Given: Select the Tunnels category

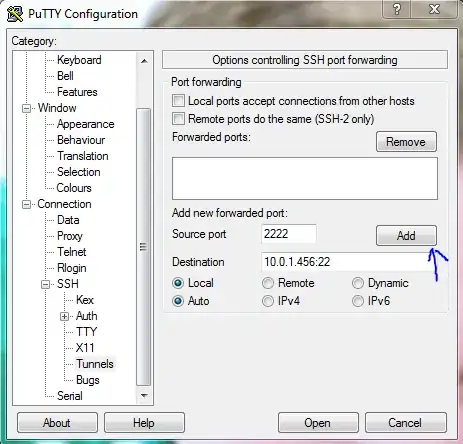Looking at the screenshot, I should [x=95, y=364].
